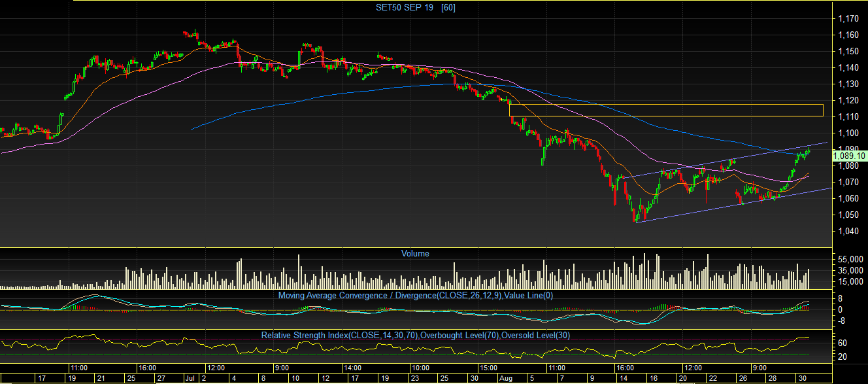The image size is (868, 384).
Task: Click the 55,000 volume axis label
Action: pyautogui.click(x=850, y=260)
